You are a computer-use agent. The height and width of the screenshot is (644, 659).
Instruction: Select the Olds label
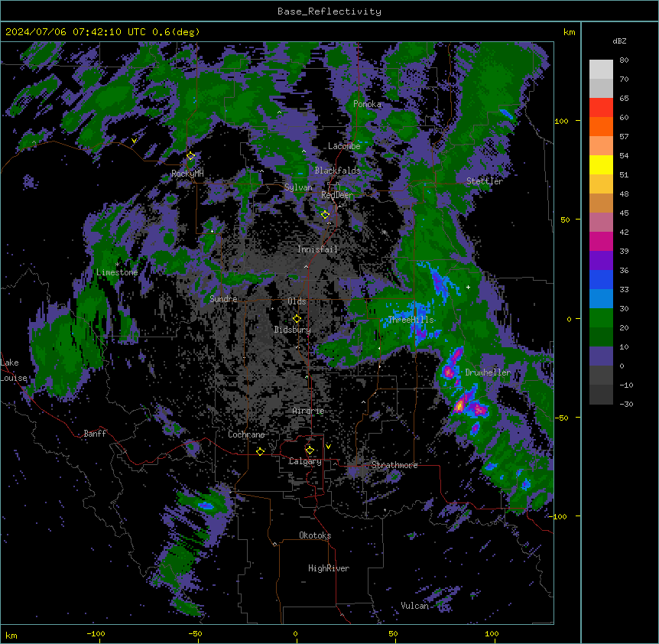click(x=297, y=301)
